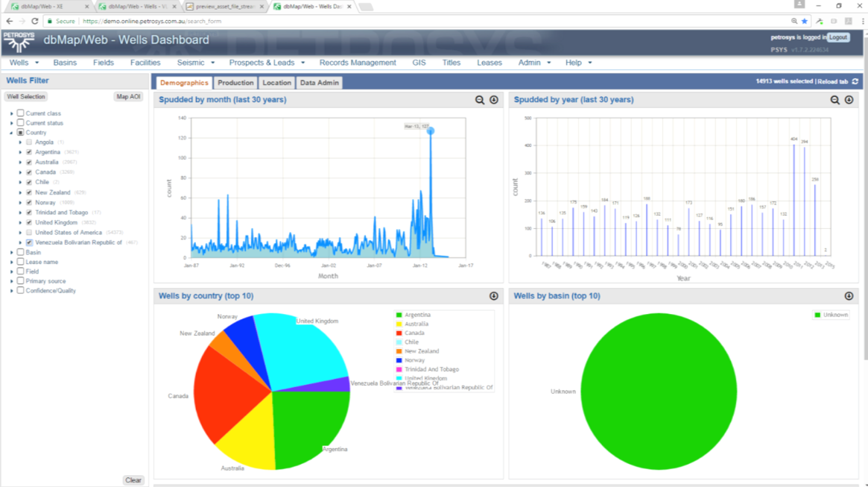The width and height of the screenshot is (868, 487).
Task: Click the Petrosys logo
Action: [x=19, y=42]
